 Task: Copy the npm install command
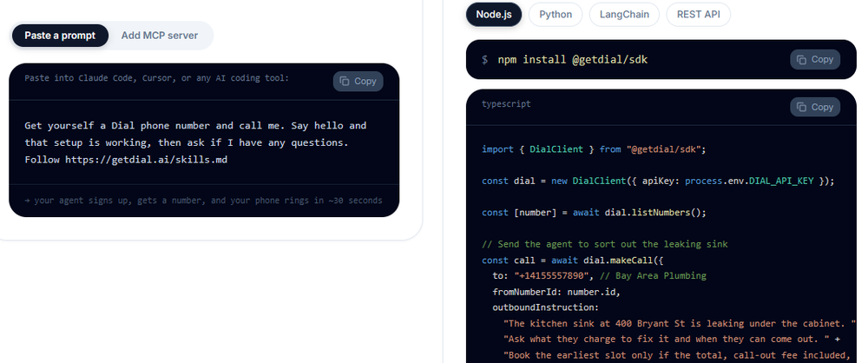point(815,59)
